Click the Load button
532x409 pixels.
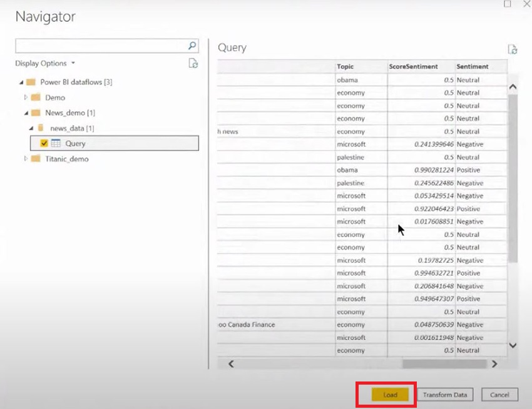pyautogui.click(x=390, y=395)
